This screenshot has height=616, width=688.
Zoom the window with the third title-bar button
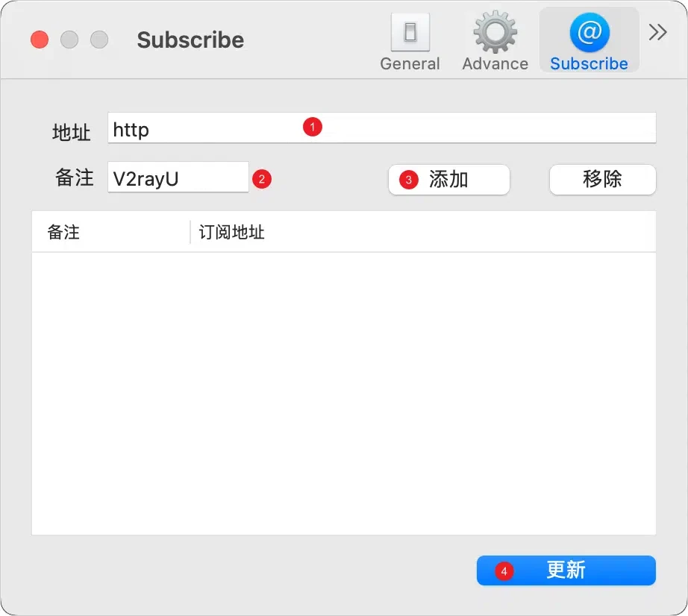click(99, 40)
